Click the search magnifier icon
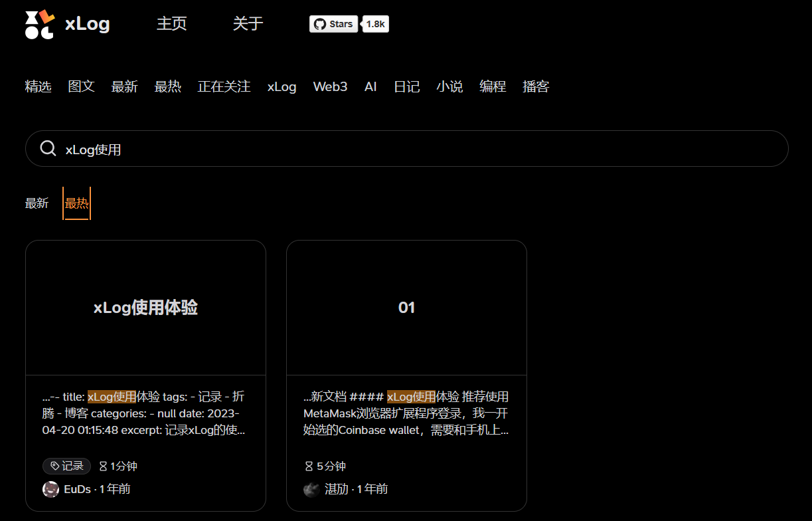 pyautogui.click(x=48, y=148)
